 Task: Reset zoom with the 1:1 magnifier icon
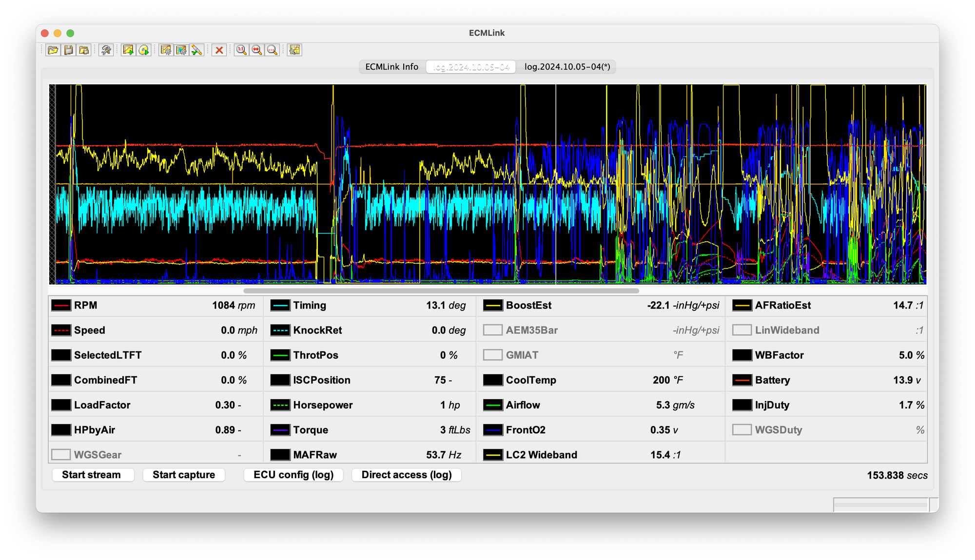(241, 50)
